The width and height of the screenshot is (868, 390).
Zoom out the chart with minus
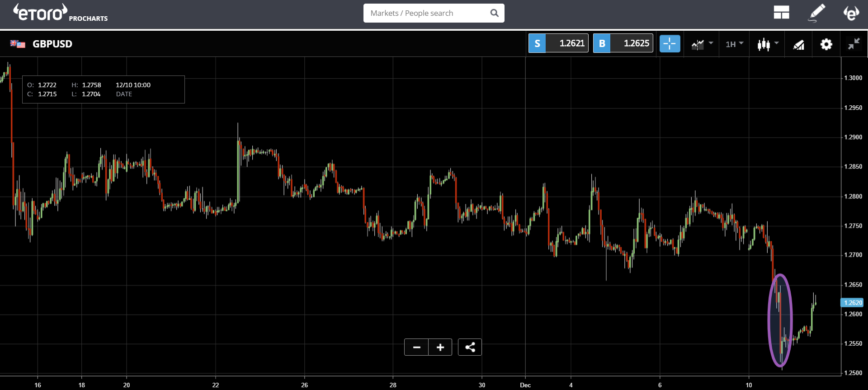coord(416,347)
